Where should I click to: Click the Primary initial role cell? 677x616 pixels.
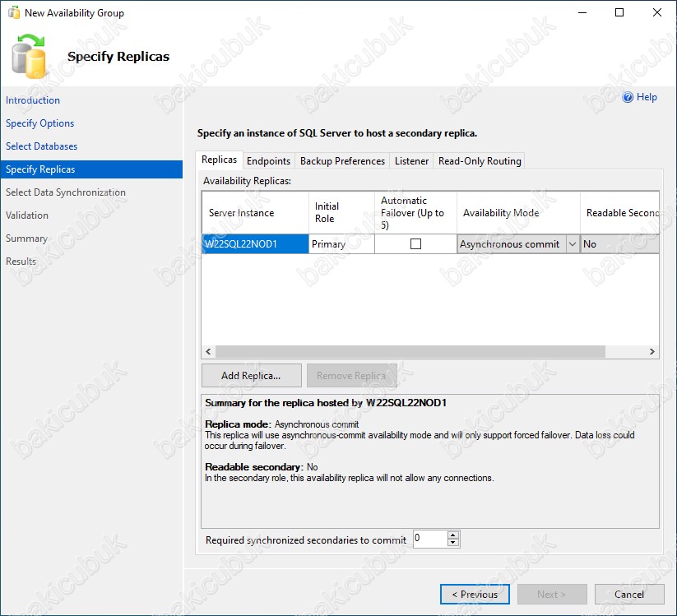341,244
